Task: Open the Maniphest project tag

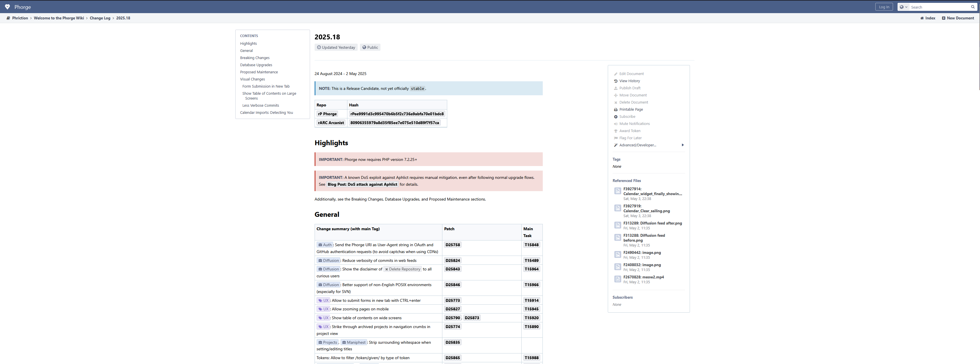Action: (353, 342)
